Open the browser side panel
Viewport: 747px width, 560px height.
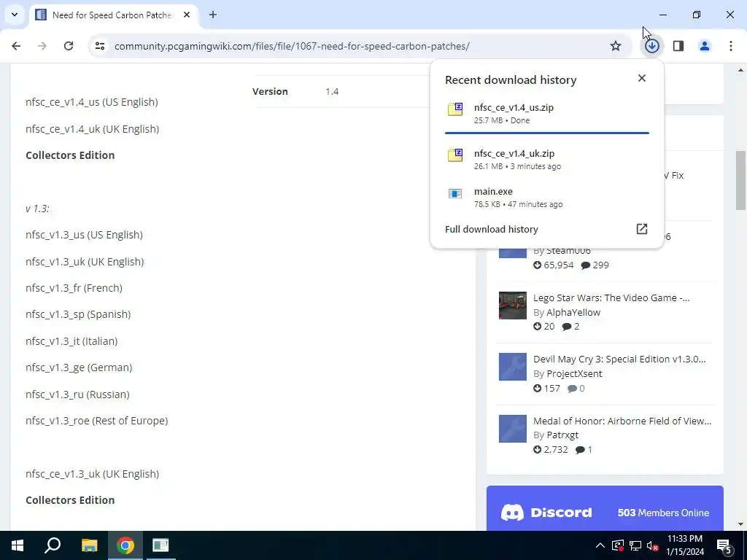(678, 46)
